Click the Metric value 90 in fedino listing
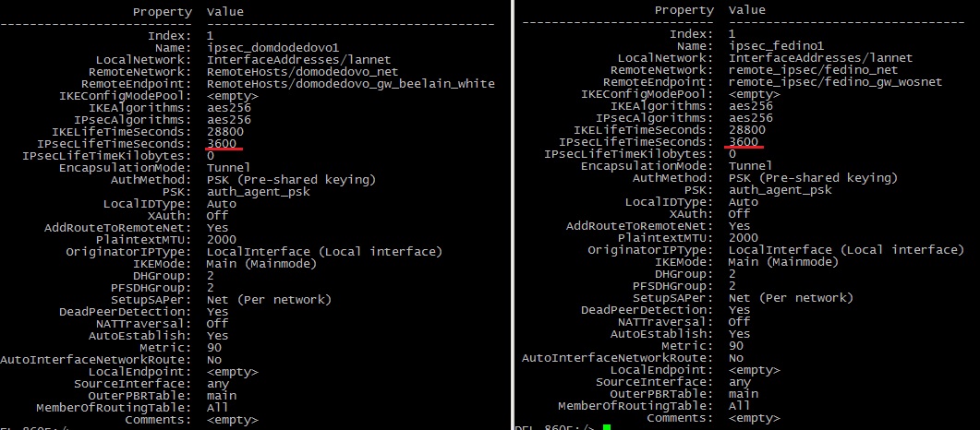The height and width of the screenshot is (430, 980). click(736, 345)
